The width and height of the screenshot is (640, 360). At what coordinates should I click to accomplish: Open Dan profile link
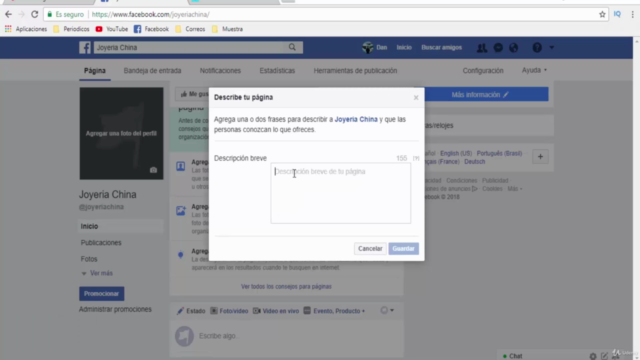(375, 47)
